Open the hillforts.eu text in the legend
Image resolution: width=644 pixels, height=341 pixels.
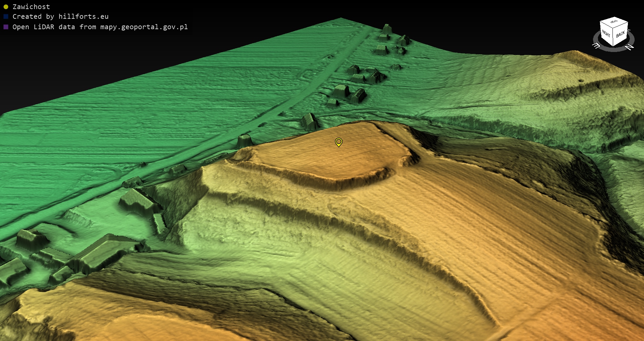pos(83,16)
